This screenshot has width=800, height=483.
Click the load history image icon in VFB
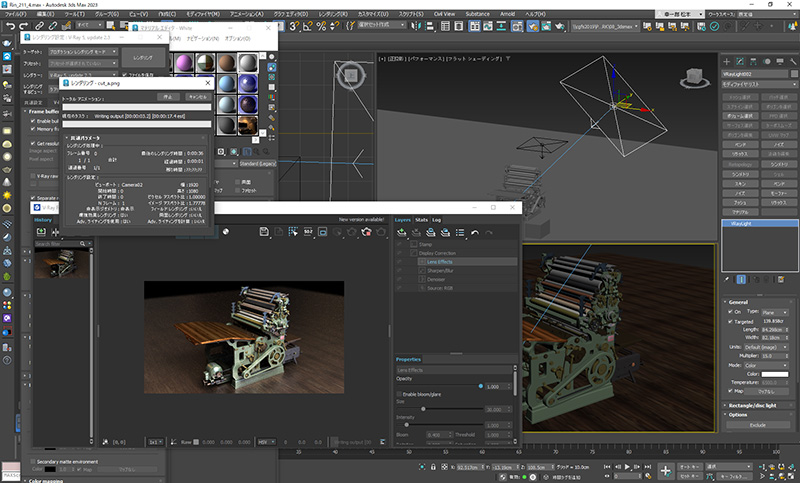point(41,232)
